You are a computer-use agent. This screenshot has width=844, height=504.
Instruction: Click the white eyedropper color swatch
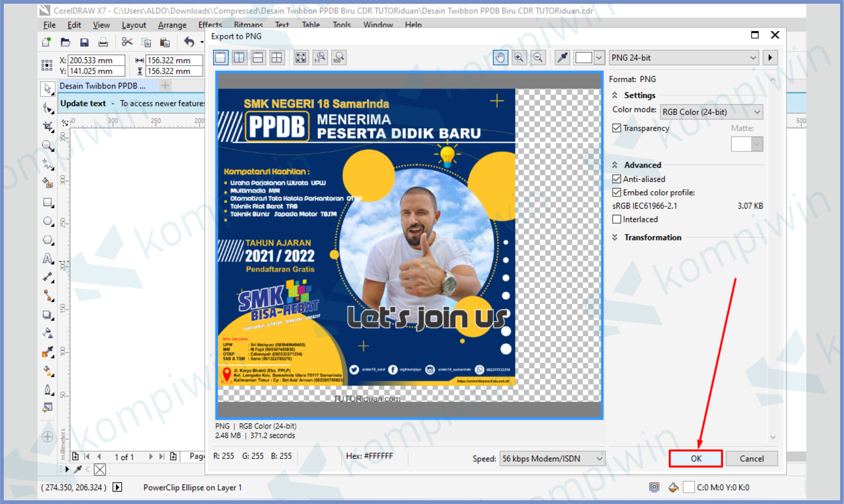583,58
